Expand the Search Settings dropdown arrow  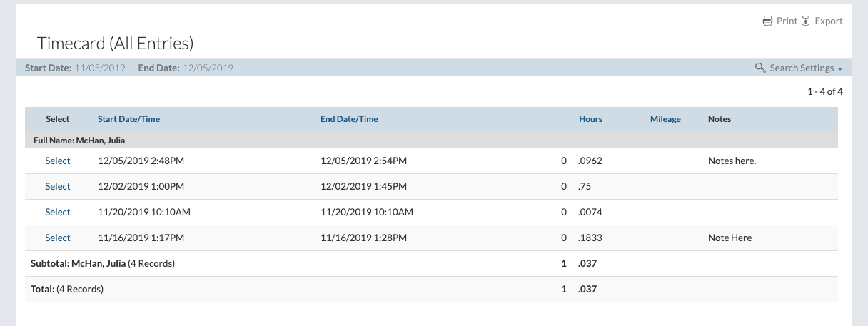click(x=840, y=68)
